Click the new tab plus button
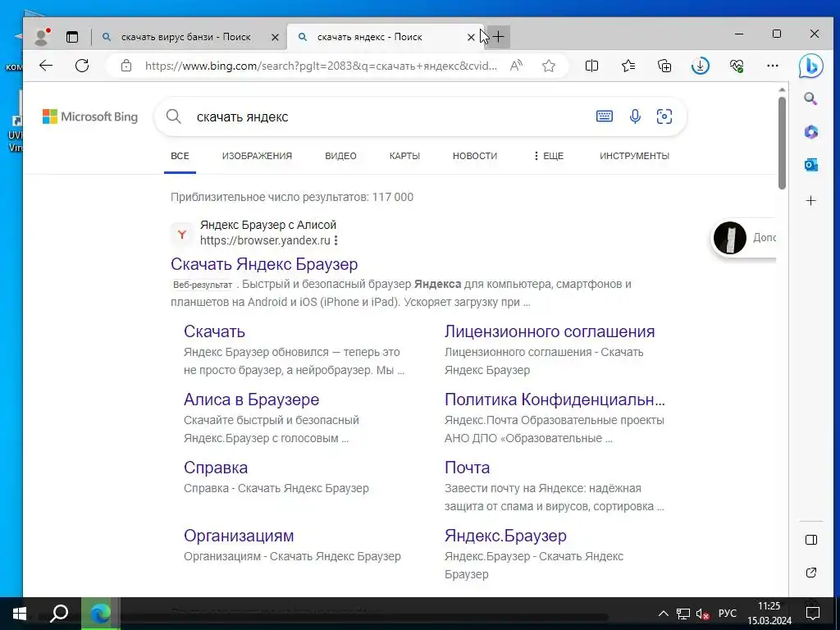The height and width of the screenshot is (630, 840). [x=498, y=36]
